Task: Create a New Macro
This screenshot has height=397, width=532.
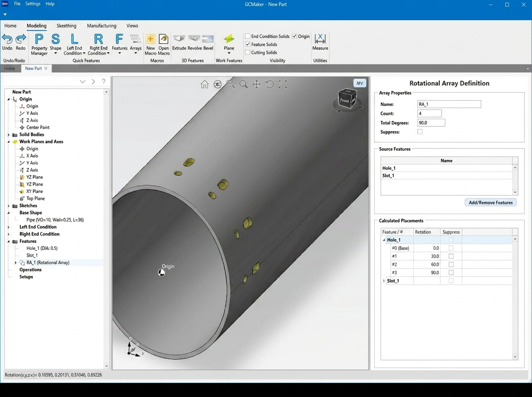Action: point(151,44)
